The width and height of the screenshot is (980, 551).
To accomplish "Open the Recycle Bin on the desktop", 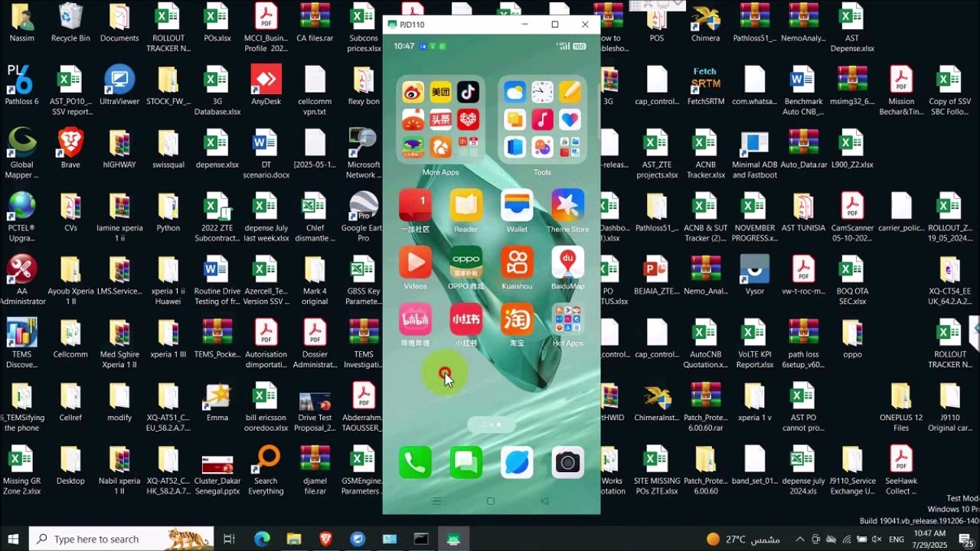I will tap(70, 23).
